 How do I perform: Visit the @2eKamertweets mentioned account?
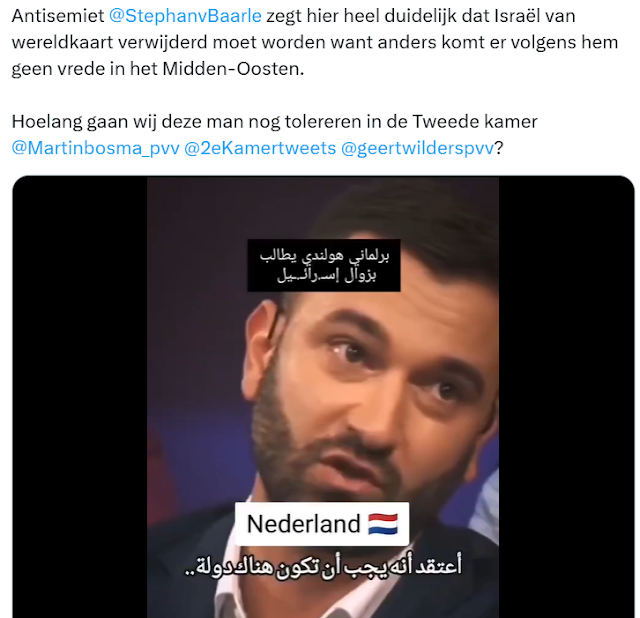click(260, 148)
